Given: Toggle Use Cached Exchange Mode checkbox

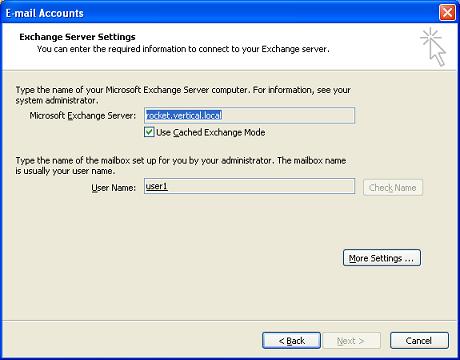Looking at the screenshot, I should point(149,132).
